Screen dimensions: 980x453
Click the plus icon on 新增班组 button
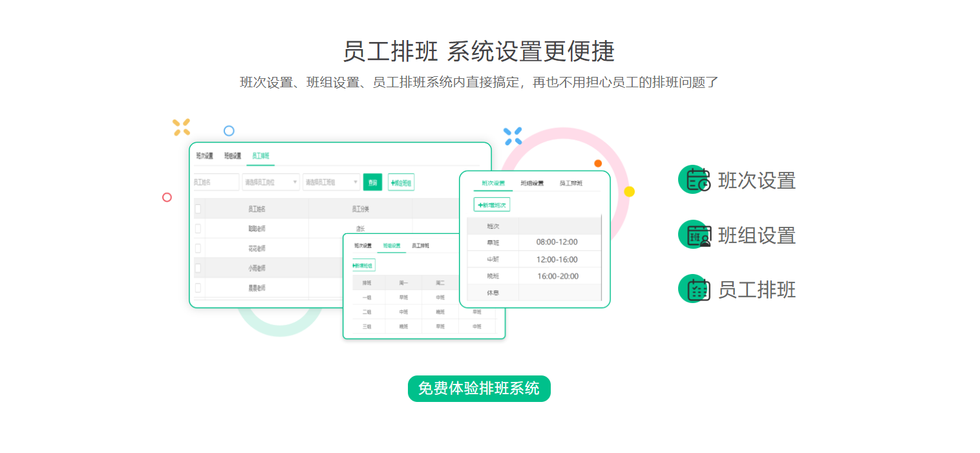click(352, 265)
